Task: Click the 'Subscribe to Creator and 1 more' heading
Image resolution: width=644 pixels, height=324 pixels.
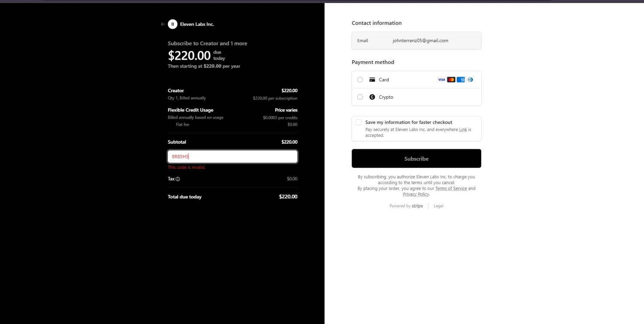Action: (x=207, y=43)
